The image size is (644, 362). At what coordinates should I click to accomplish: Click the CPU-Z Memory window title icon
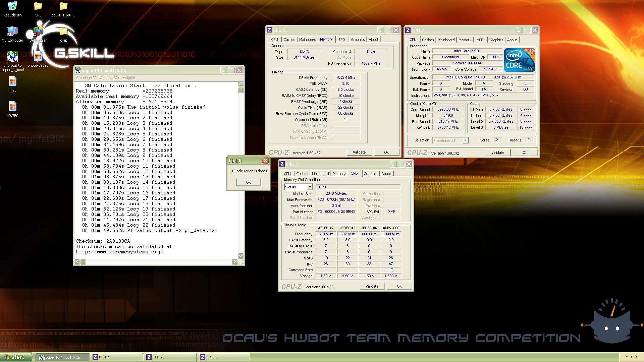[x=269, y=30]
